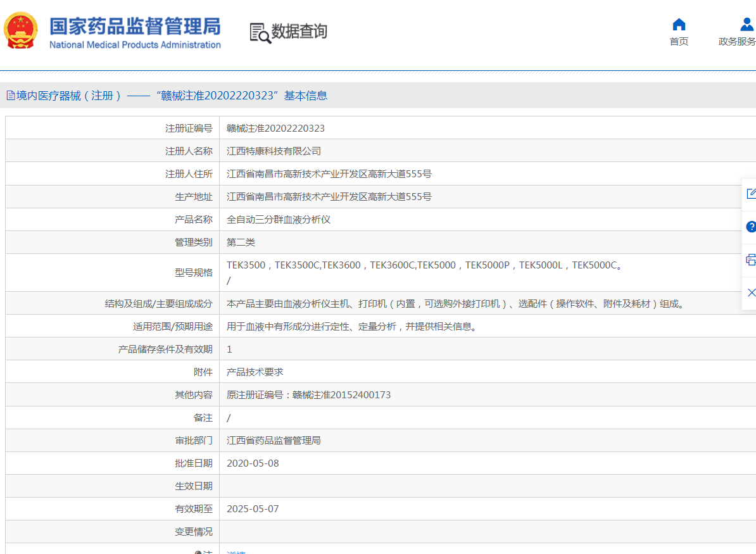Click 产品技术要求 attachment value

click(255, 372)
